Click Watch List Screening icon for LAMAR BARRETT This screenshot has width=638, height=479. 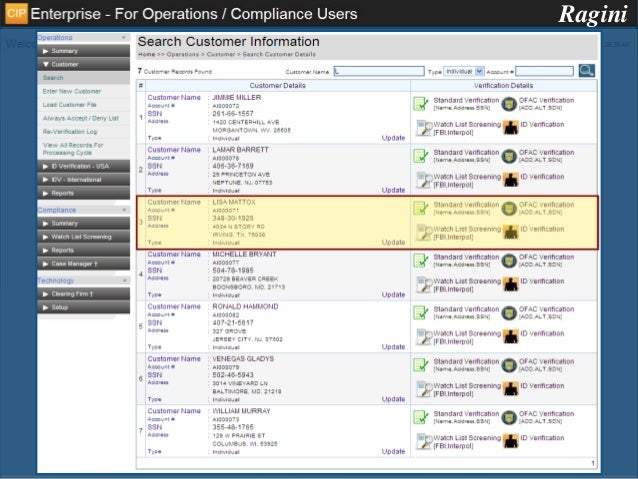(x=424, y=180)
